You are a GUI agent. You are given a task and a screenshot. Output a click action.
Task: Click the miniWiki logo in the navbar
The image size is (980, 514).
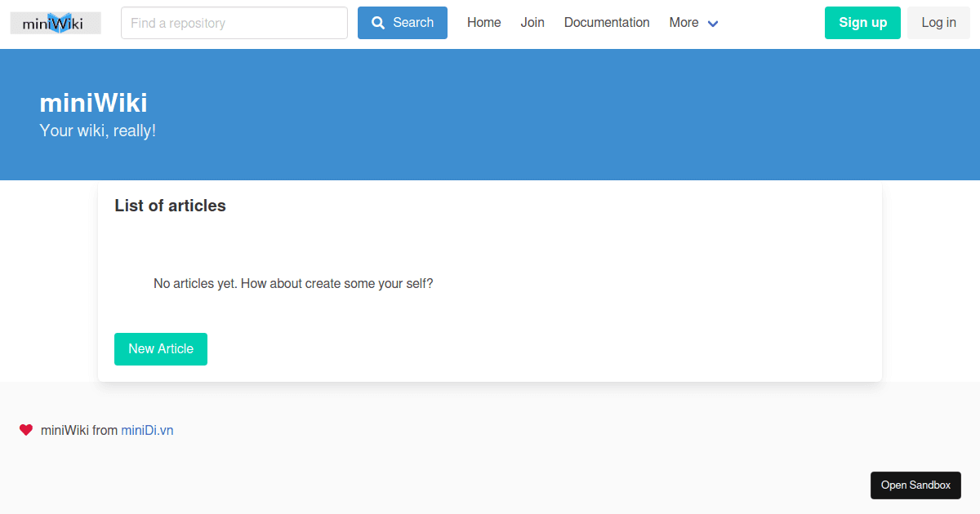point(55,22)
